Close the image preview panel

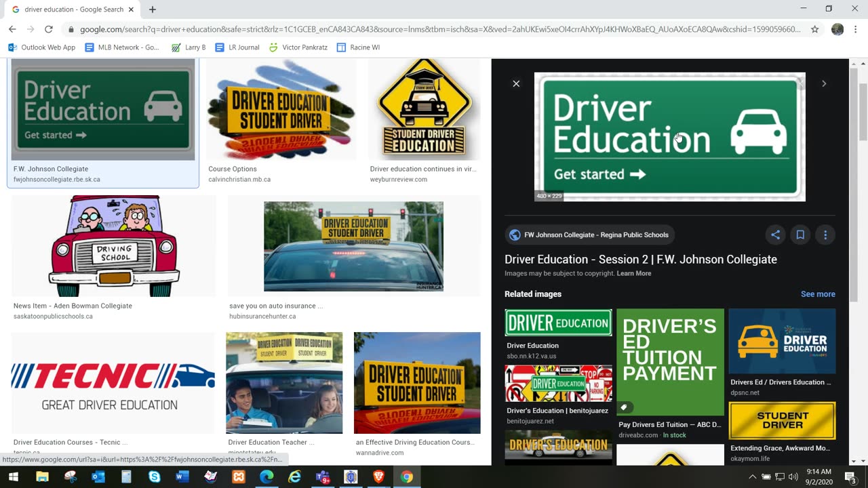[x=516, y=83]
